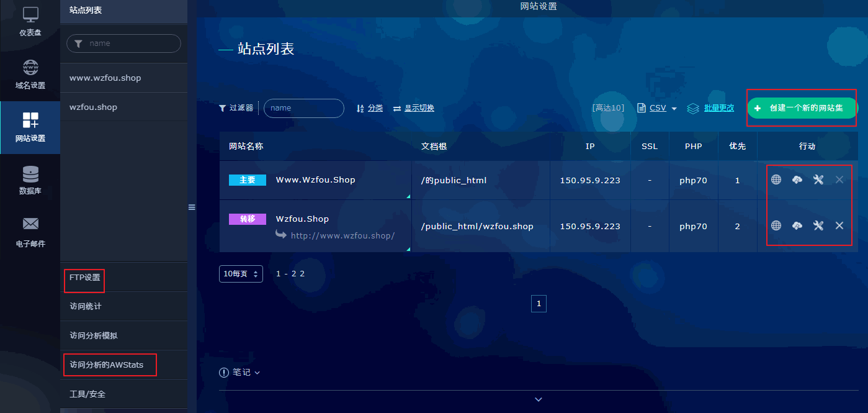The image size is (868, 413).
Task: Open wrench settings icon for Www.Wzfou.Shop
Action: click(818, 180)
